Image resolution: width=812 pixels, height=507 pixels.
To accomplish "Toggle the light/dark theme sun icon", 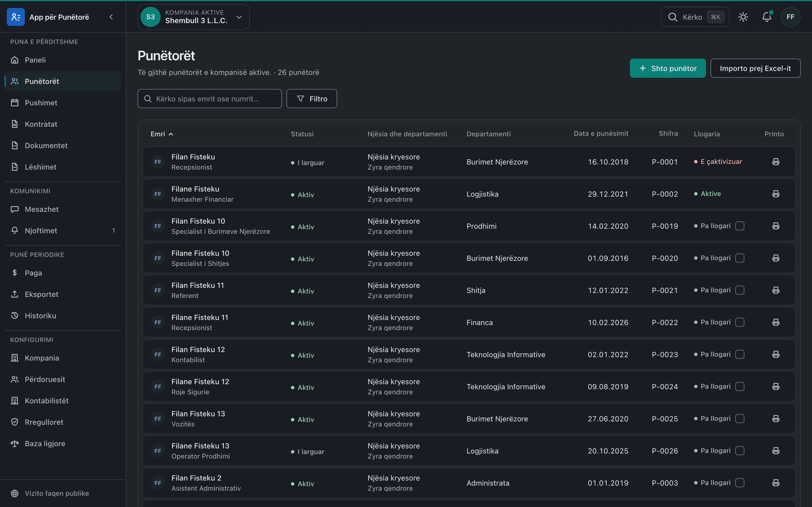I will [x=743, y=17].
